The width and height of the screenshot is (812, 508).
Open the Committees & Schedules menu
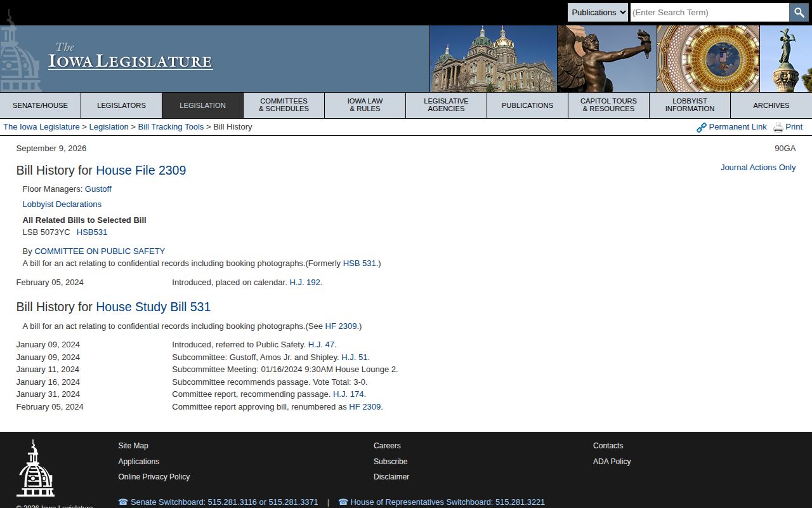pyautogui.click(x=284, y=105)
